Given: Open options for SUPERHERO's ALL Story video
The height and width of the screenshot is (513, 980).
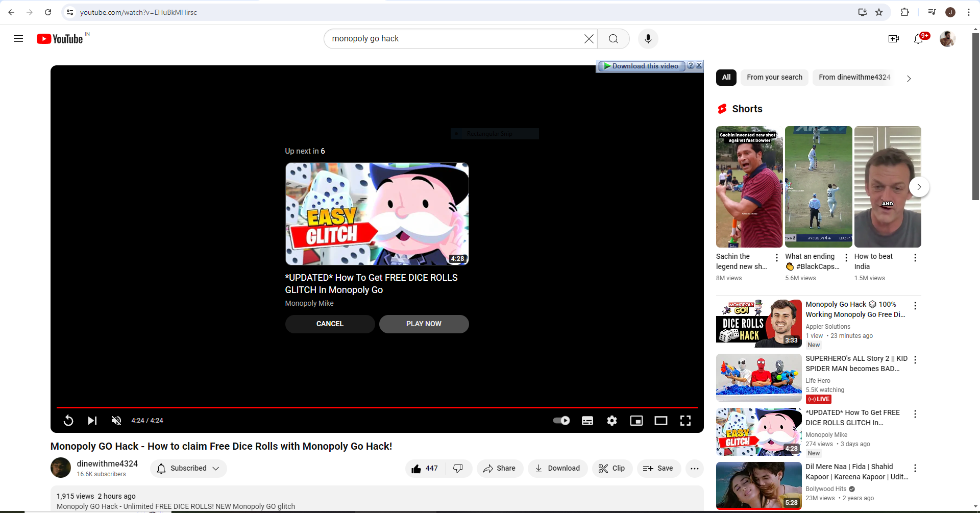Looking at the screenshot, I should point(915,360).
